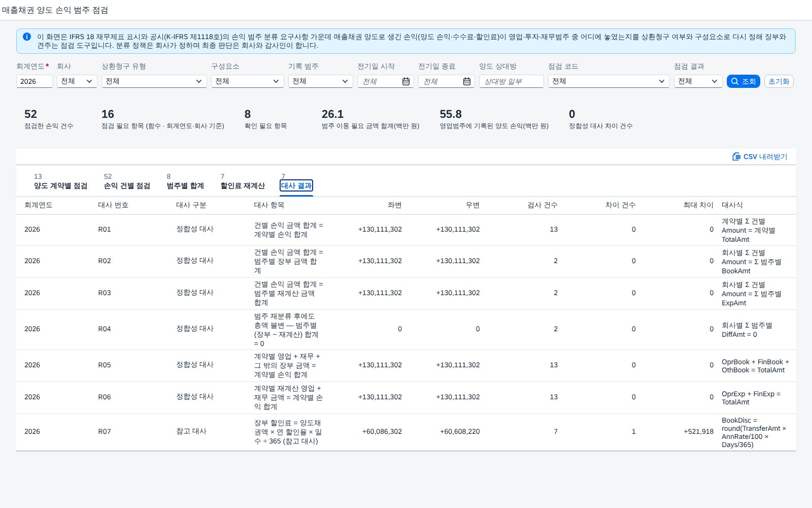The image size is (812, 508).
Task: Select the 대사 결과 tab
Action: (296, 185)
